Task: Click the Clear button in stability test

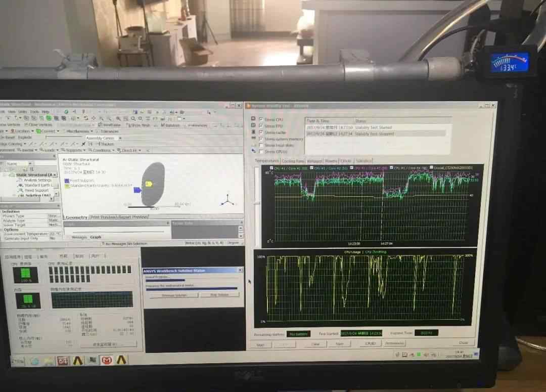Action: (x=315, y=344)
